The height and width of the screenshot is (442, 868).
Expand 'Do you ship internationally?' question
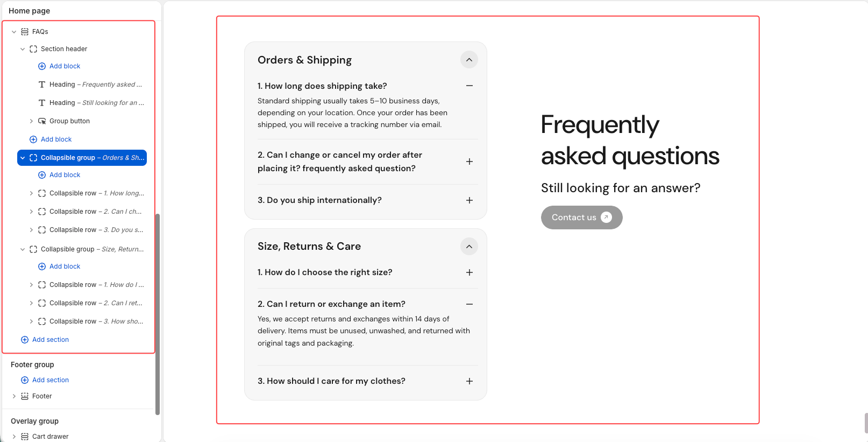tap(469, 200)
